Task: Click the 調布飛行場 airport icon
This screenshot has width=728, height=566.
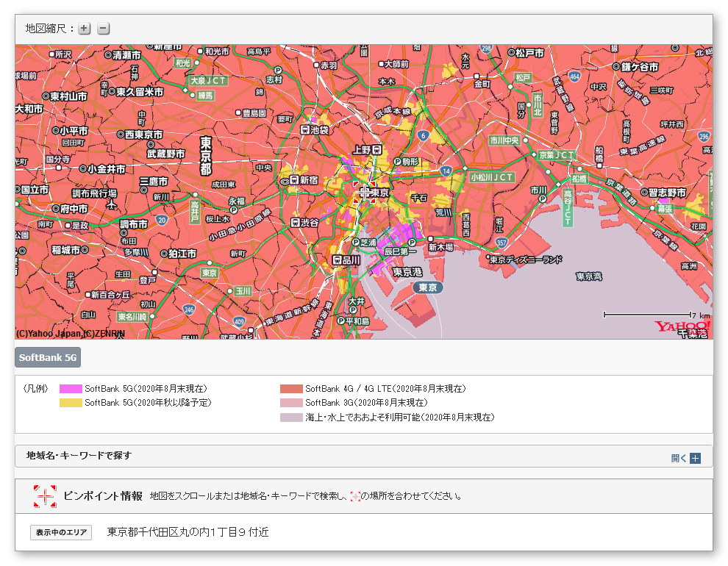Action: pyautogui.click(x=112, y=203)
